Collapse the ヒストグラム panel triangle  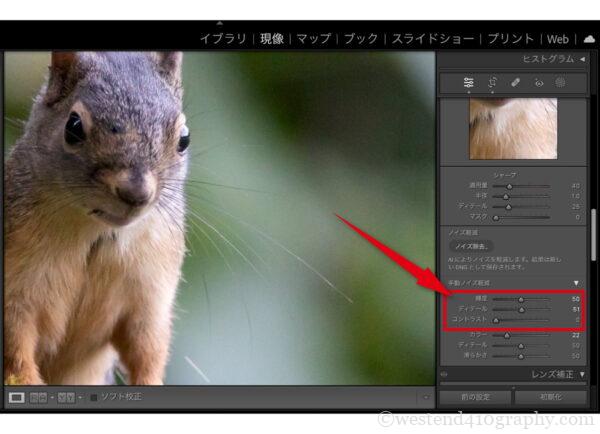(583, 60)
